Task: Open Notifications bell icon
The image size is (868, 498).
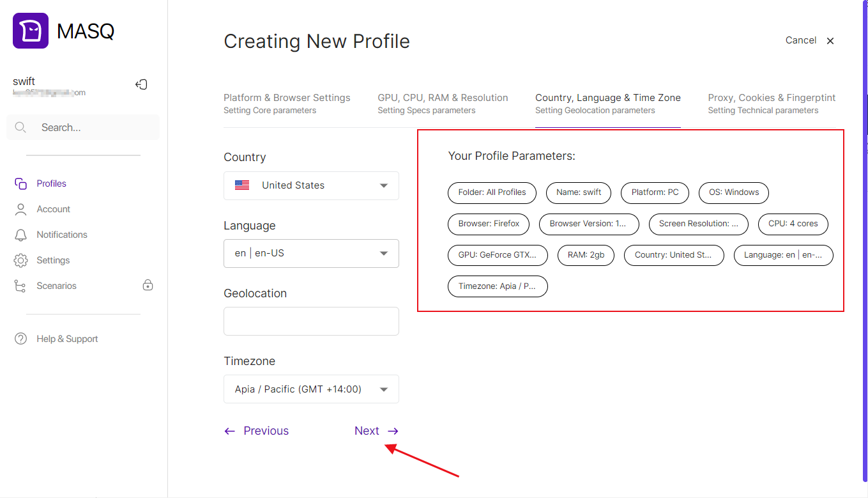Action: 20,235
